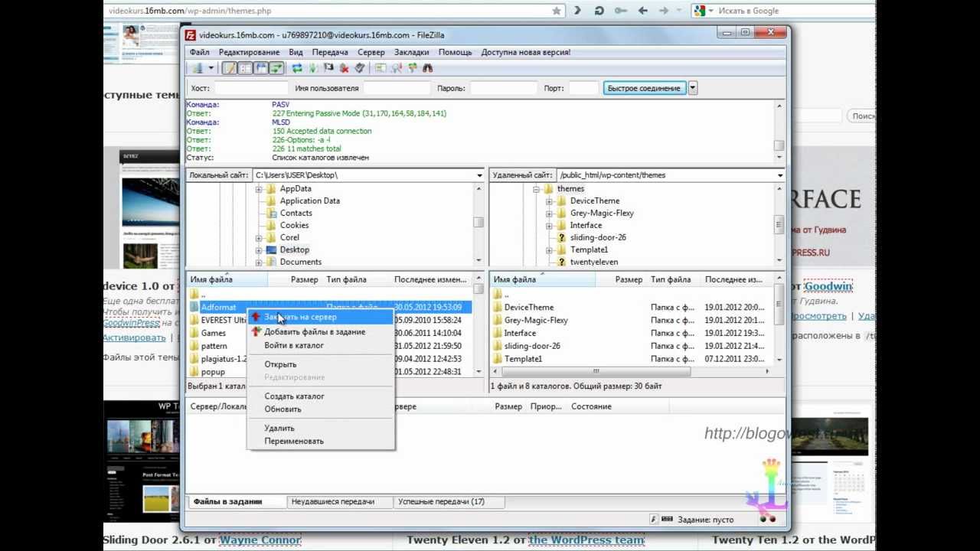Focus the Хост input field
This screenshot has width=980, height=551.
coord(250,88)
